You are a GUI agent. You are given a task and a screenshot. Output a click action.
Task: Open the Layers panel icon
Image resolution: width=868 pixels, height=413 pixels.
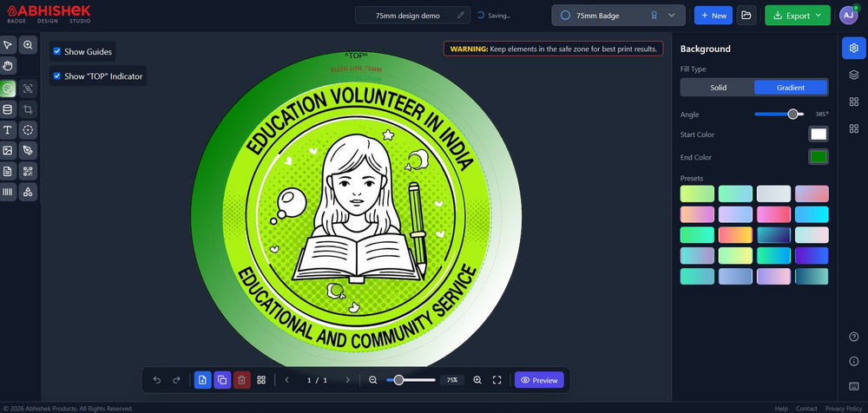click(854, 75)
